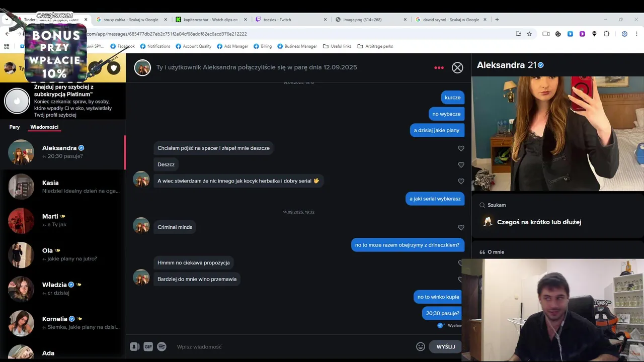Open the Arbitrage perks bookmark folder
644x362 pixels.
[x=375, y=46]
